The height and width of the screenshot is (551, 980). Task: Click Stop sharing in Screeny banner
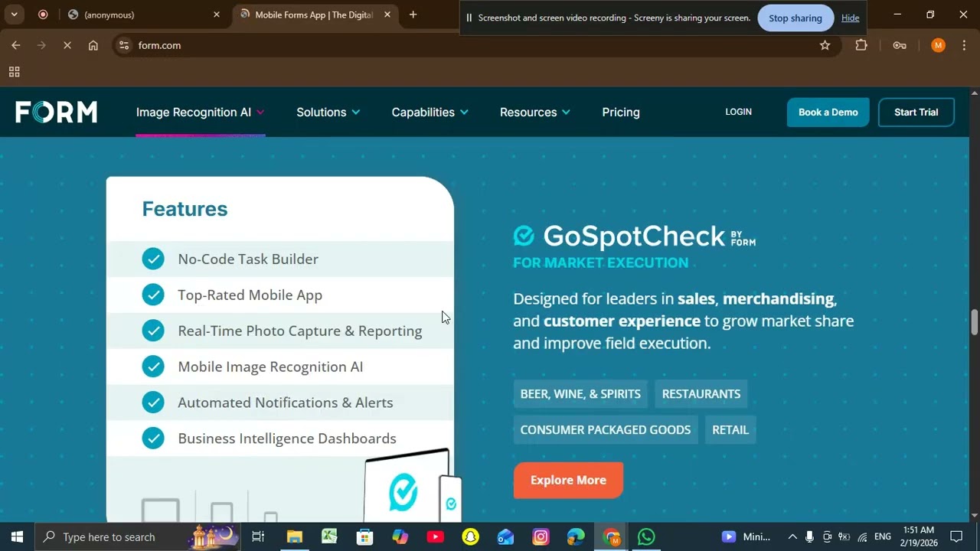coord(795,18)
